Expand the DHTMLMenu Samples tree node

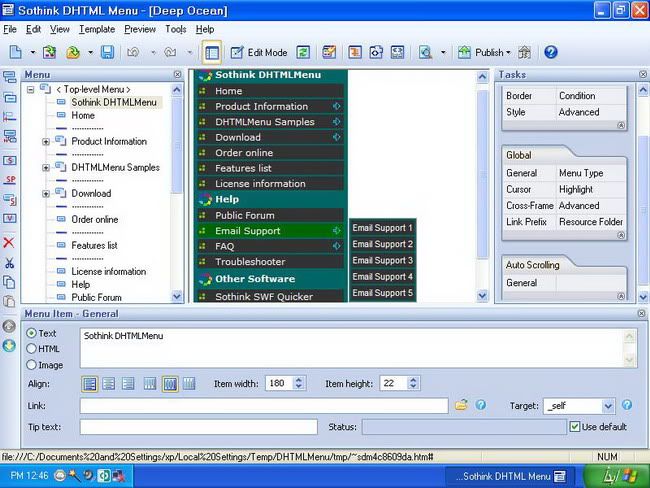tap(46, 168)
